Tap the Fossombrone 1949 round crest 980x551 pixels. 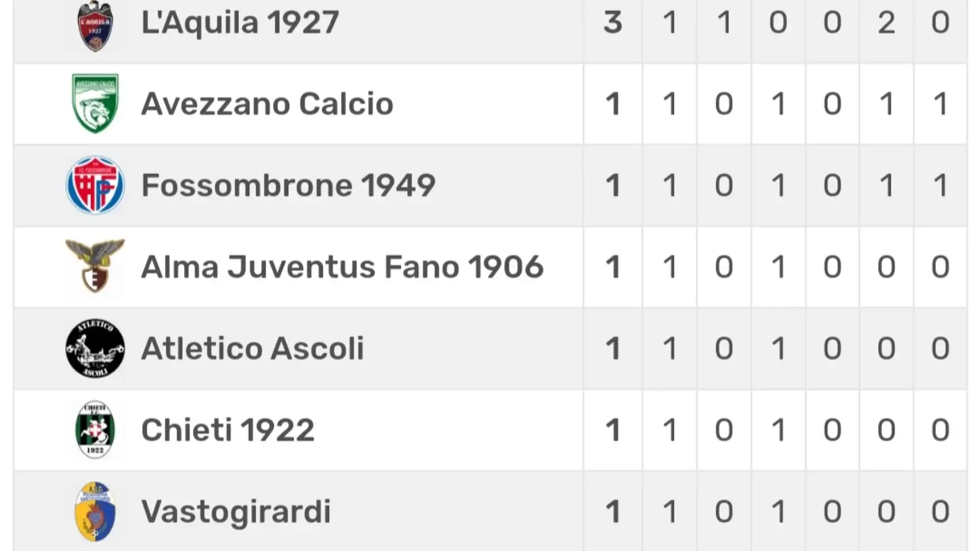point(95,185)
